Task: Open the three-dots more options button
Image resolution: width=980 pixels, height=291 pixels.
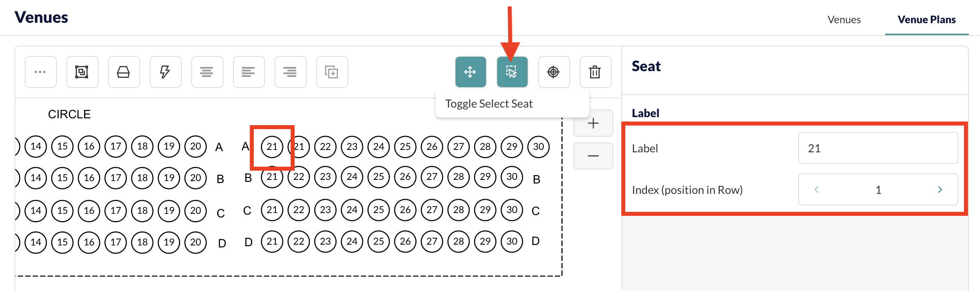Action: (40, 72)
